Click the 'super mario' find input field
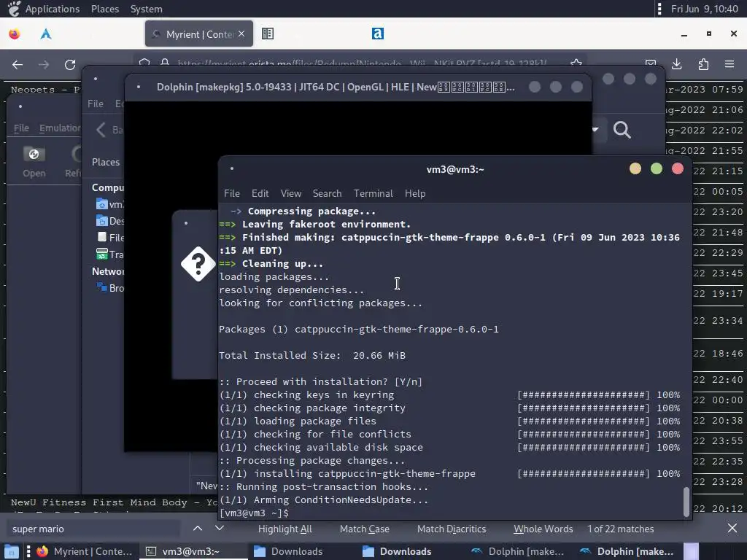 93,529
